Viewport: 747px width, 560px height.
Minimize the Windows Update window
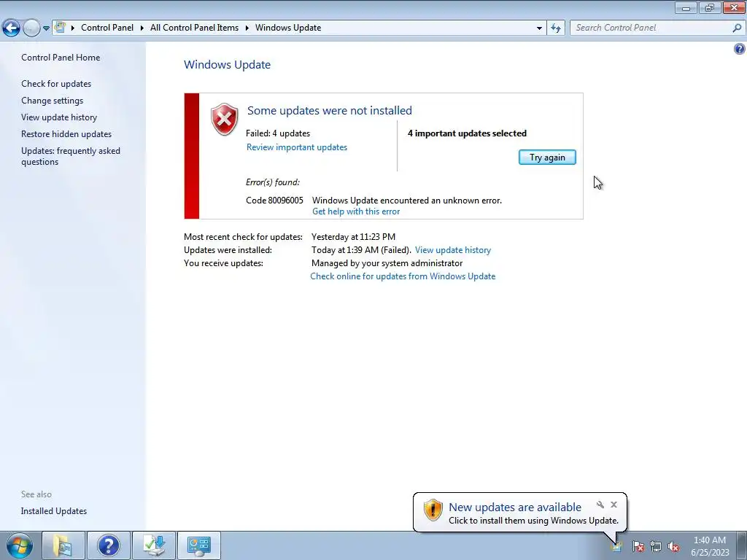686,7
